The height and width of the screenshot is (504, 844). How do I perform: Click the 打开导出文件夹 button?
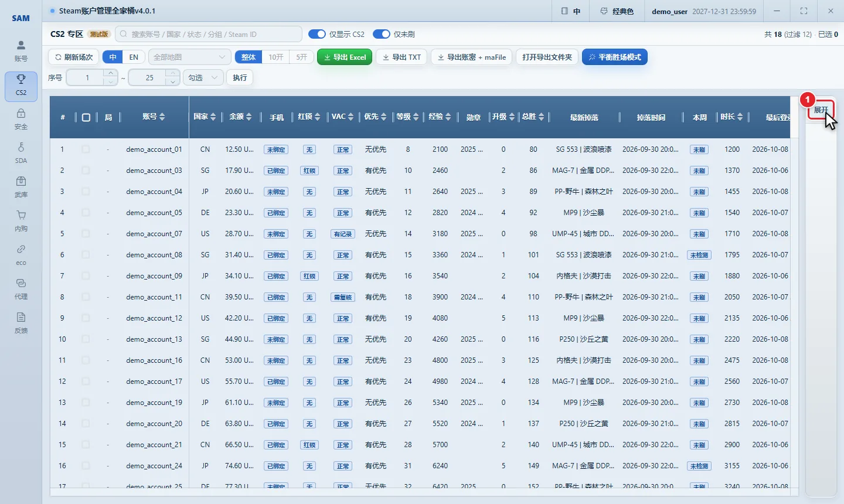pos(547,57)
